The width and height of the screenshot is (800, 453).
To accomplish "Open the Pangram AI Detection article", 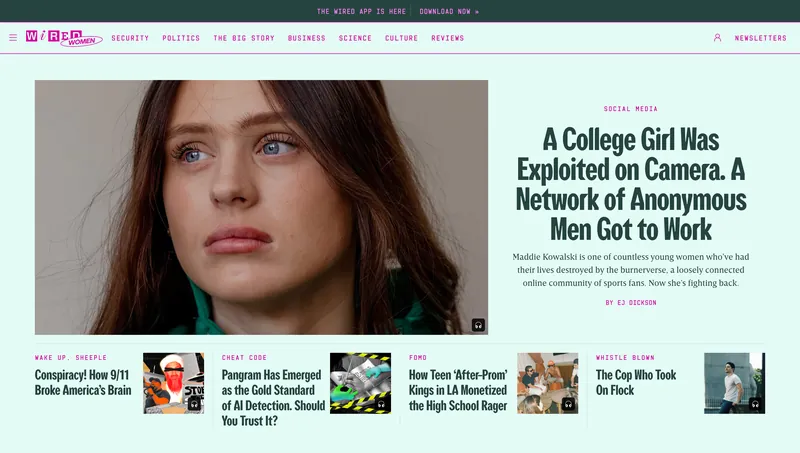I will 273,398.
